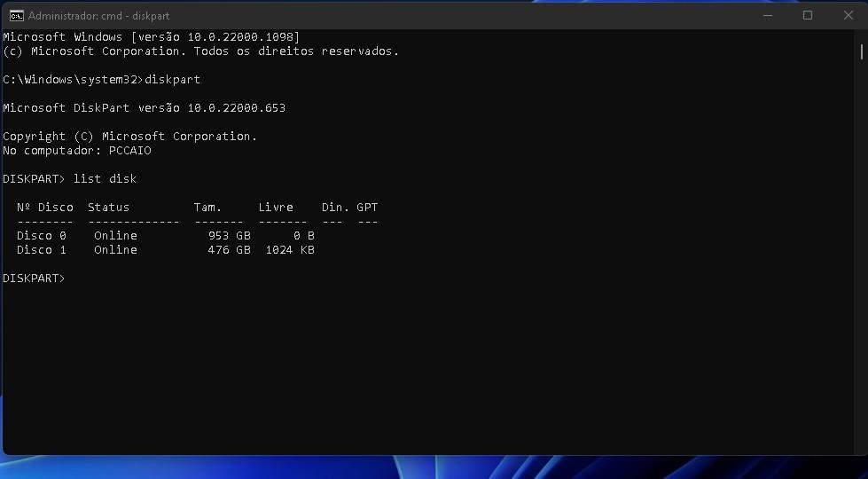Click the 'C:\Windows\system32>diskpart' command line
Viewport: 868px width, 479px height.
(x=101, y=80)
